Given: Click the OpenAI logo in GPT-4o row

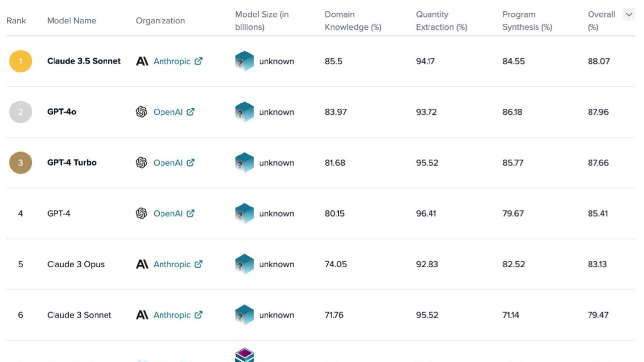Looking at the screenshot, I should pos(142,112).
